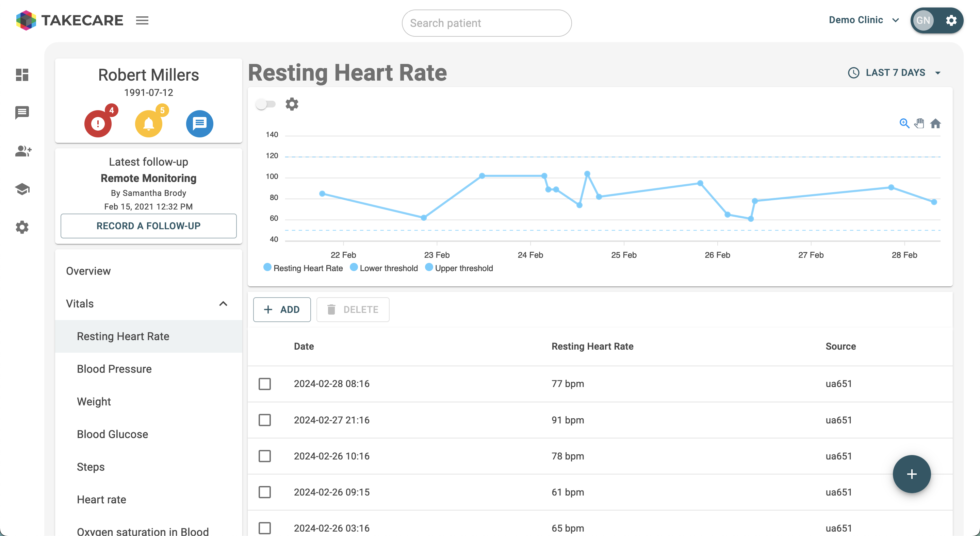Flip the toggle switch above the chart
The height and width of the screenshot is (536, 980).
(x=266, y=104)
